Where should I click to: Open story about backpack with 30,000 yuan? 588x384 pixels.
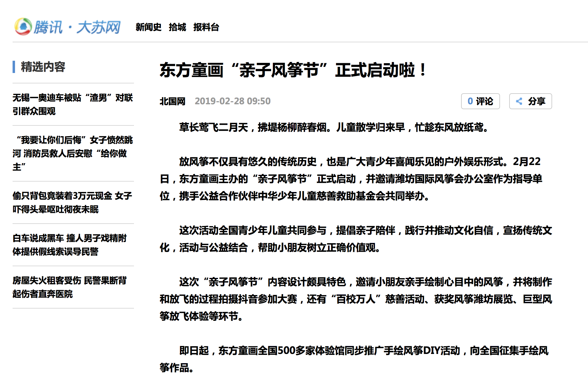click(73, 202)
